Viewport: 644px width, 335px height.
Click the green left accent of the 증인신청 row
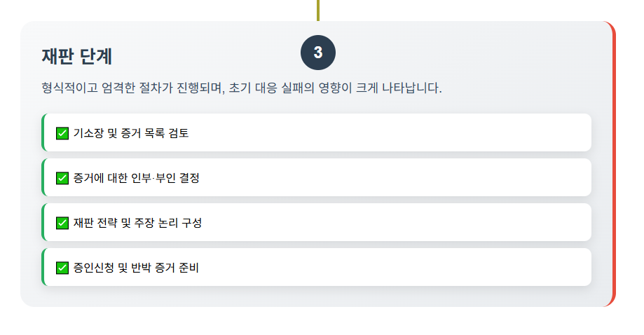(43, 267)
